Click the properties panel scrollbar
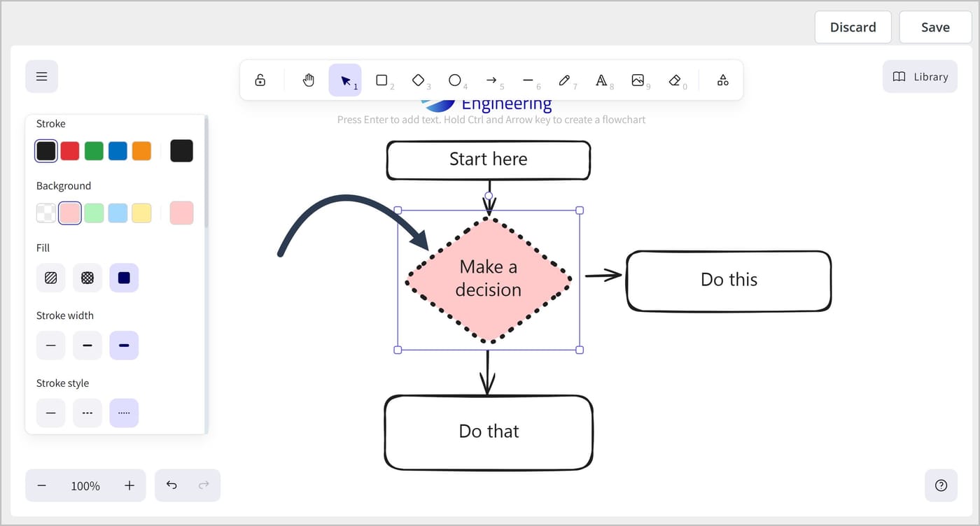 coord(206,172)
